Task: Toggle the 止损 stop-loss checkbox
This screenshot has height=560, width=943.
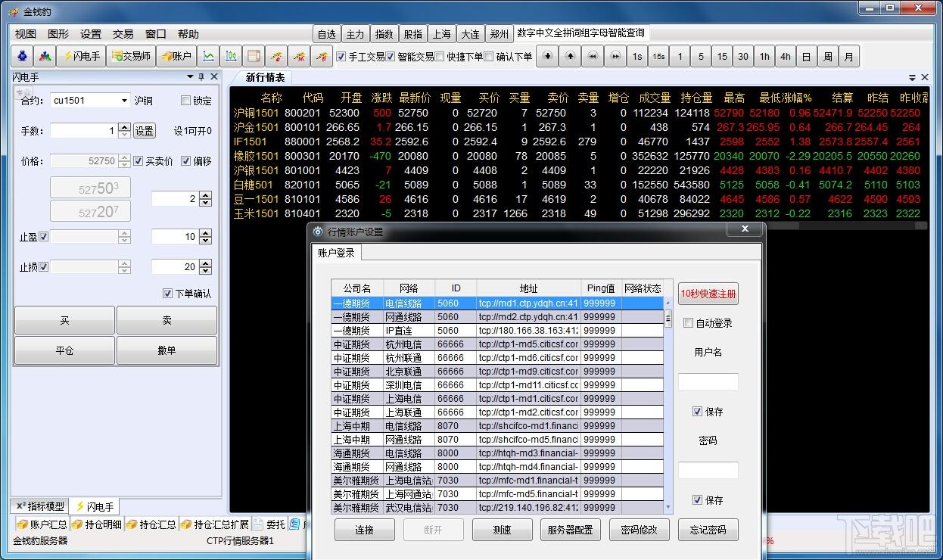Action: pyautogui.click(x=43, y=267)
